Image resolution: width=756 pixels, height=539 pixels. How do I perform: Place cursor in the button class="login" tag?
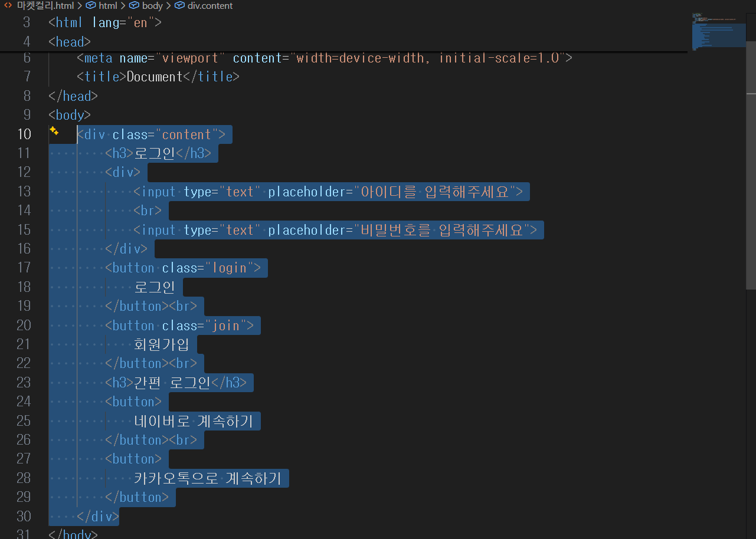(183, 268)
